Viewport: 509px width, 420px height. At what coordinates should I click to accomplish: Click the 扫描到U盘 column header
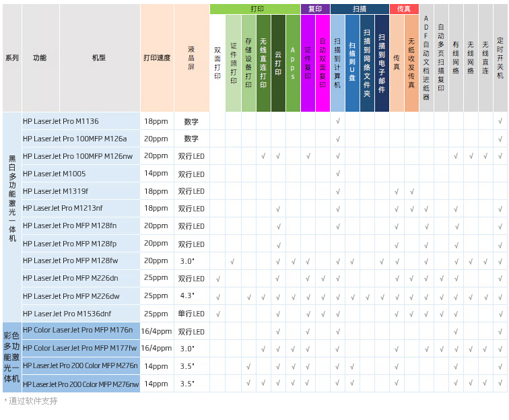[352, 63]
